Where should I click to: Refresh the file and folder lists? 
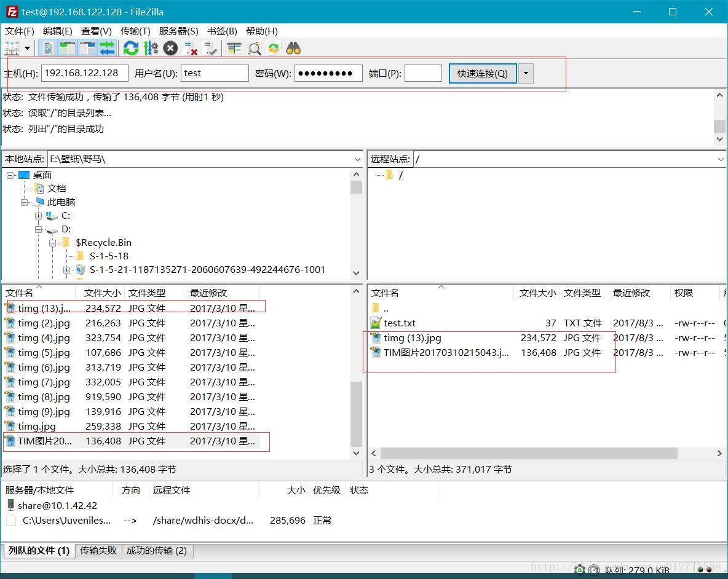(x=131, y=48)
